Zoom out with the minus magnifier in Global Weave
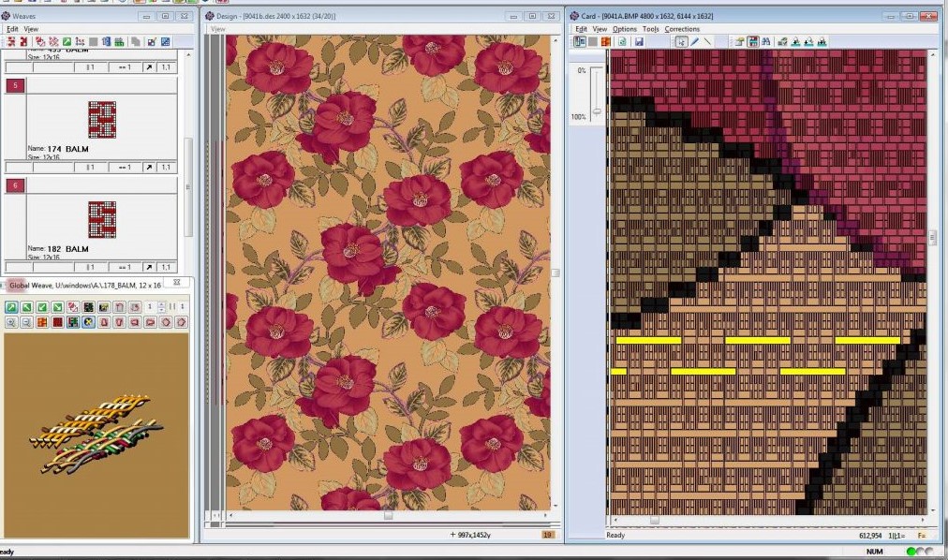948x560 pixels. click(x=26, y=322)
